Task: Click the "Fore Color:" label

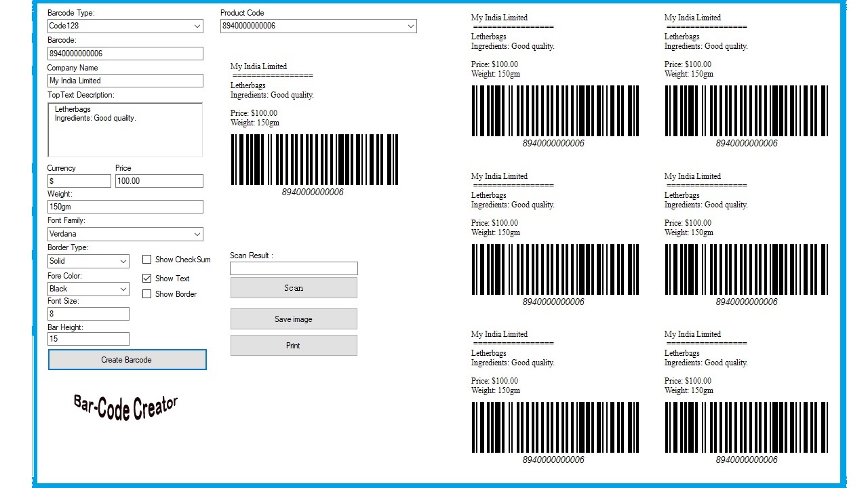Action: pos(64,276)
